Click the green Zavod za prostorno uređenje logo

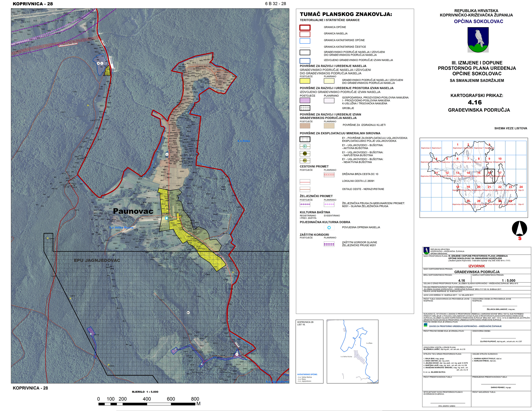coord(426,325)
